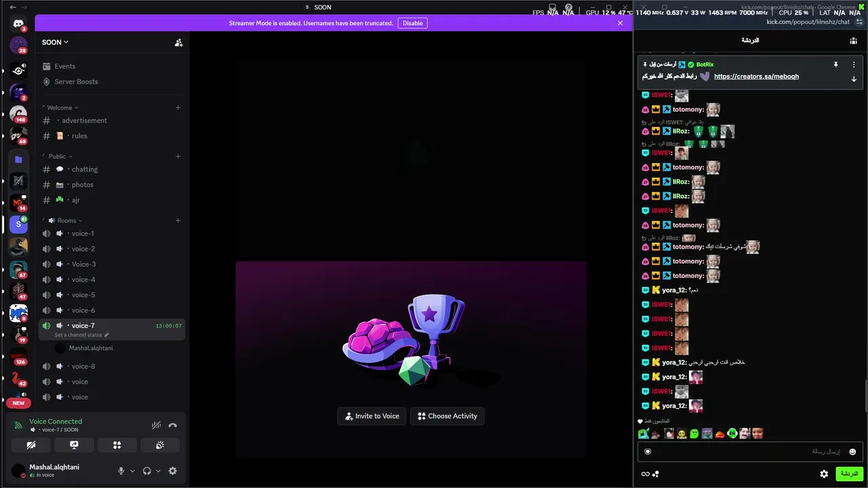This screenshot has height=488, width=868.
Task: Open Discord user settings gear
Action: point(173,471)
